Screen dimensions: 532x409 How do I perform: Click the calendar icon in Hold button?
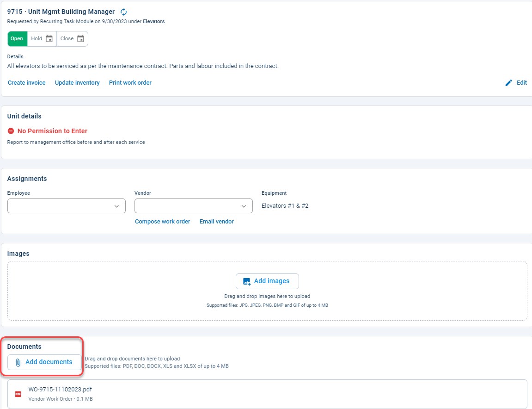coord(49,39)
